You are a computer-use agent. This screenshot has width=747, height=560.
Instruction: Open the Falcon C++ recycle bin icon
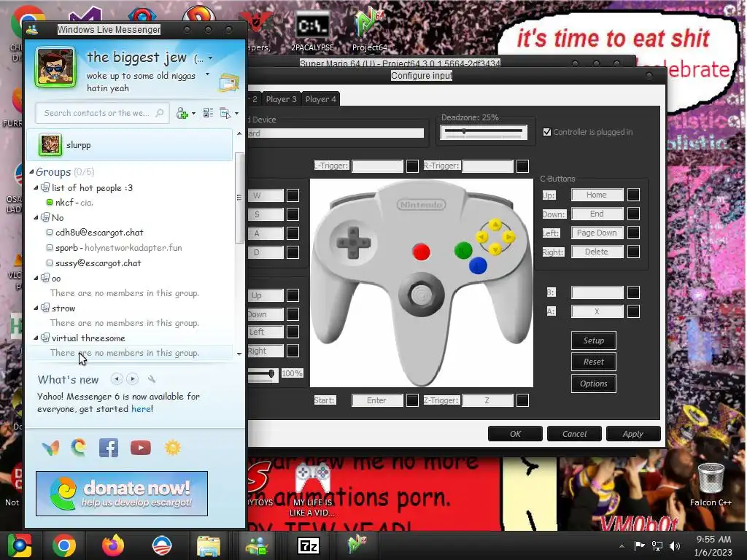click(711, 485)
